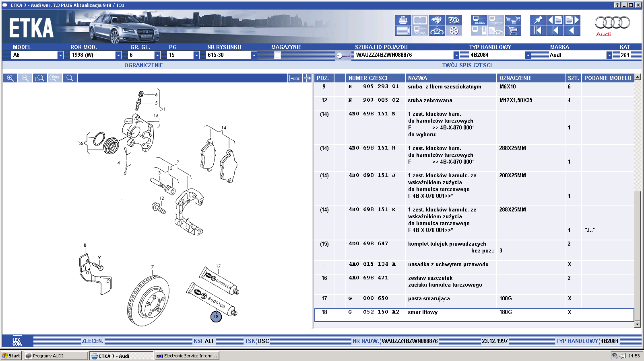Screen dimensions: 644x361
Task: Expand the MARKA brand dropdown
Action: tap(609, 55)
